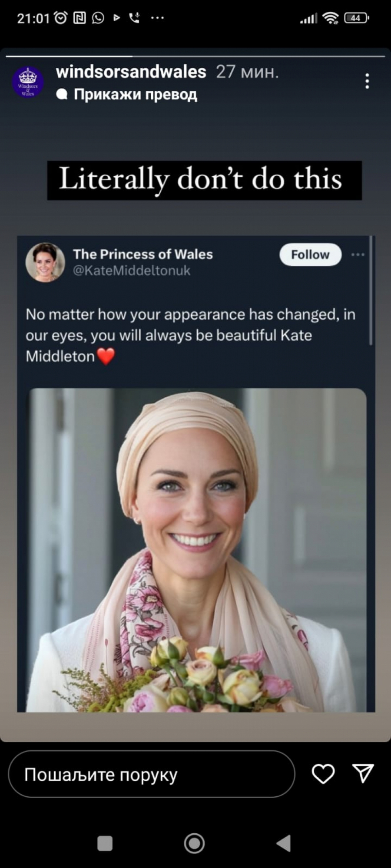The image size is (391, 868).
Task: Tap the Android home circle button
Action: [x=194, y=843]
